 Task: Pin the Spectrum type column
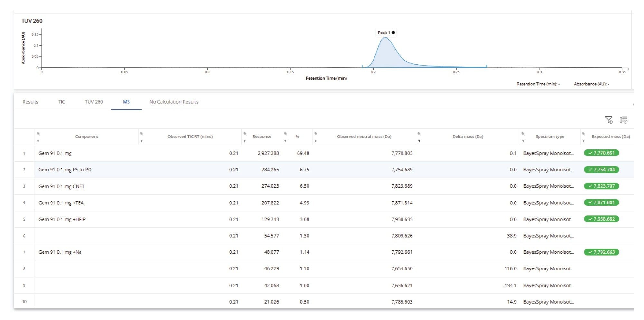(x=523, y=133)
